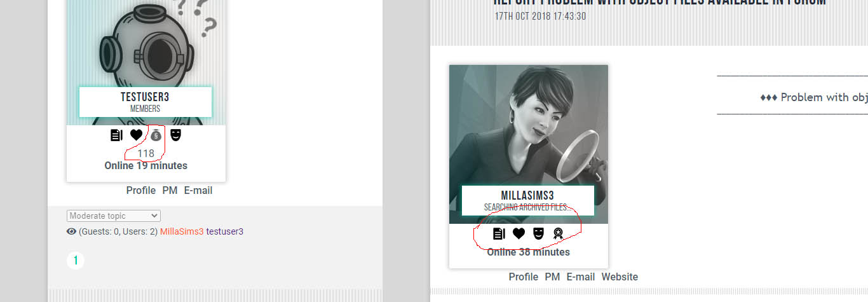The height and width of the screenshot is (302, 868).
Task: Click PM link below testuser3
Action: (170, 190)
